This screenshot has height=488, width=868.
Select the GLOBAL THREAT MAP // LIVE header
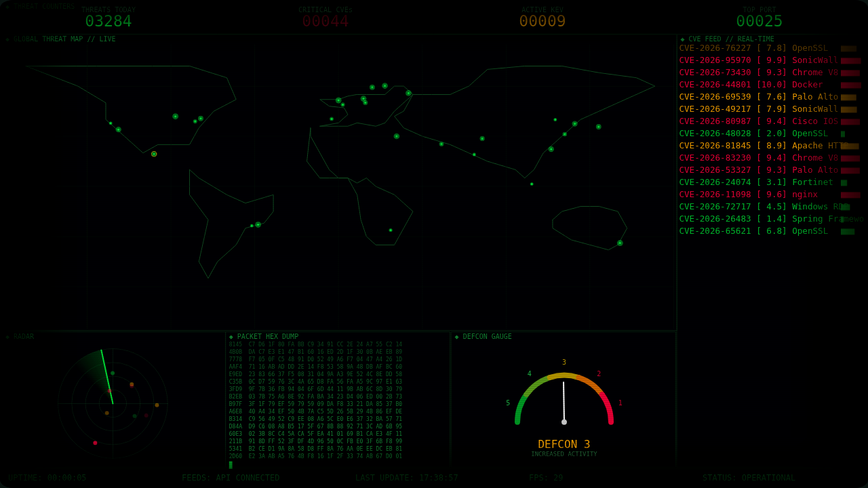61,39
